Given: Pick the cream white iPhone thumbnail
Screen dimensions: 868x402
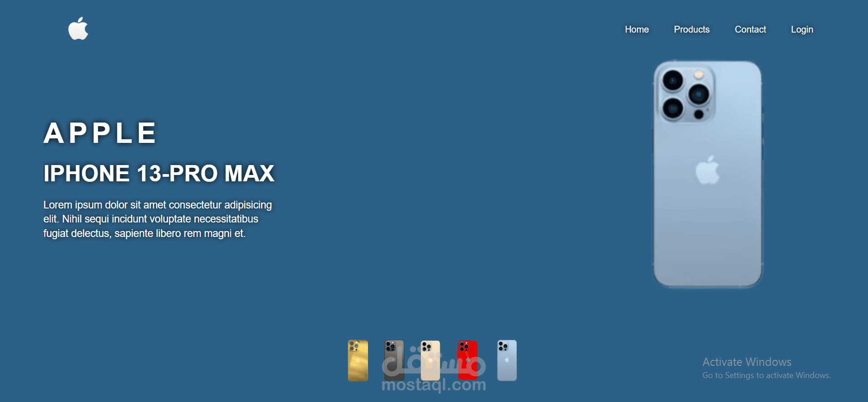Looking at the screenshot, I should click(430, 360).
